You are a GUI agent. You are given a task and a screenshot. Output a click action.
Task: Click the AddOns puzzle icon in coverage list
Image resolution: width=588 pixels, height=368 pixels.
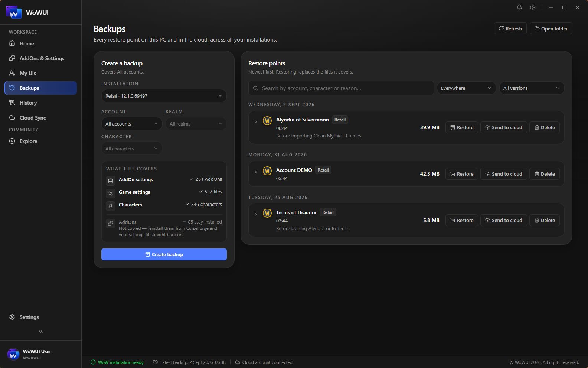click(x=111, y=224)
